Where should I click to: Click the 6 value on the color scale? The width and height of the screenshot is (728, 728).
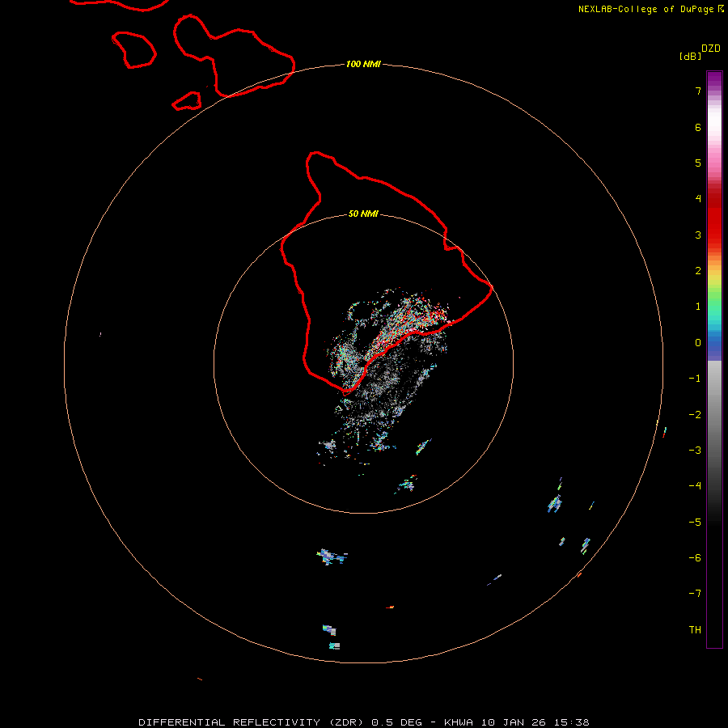click(x=698, y=127)
